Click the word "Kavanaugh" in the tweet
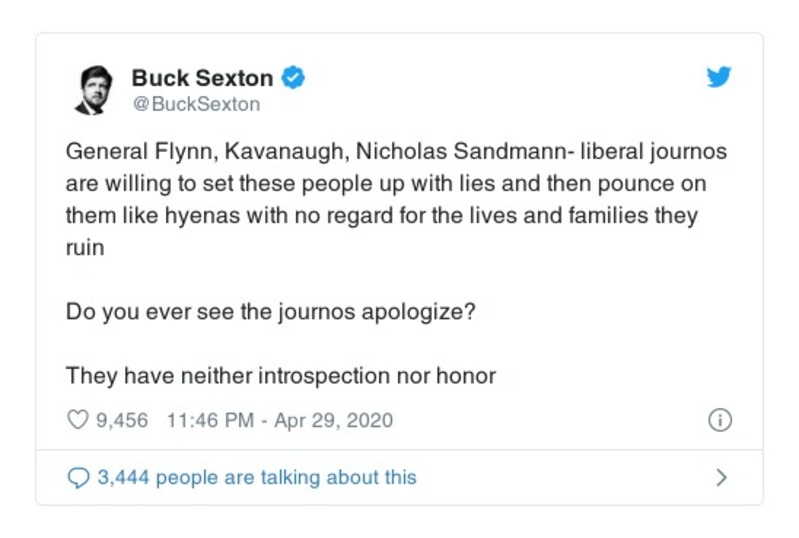 [262, 153]
